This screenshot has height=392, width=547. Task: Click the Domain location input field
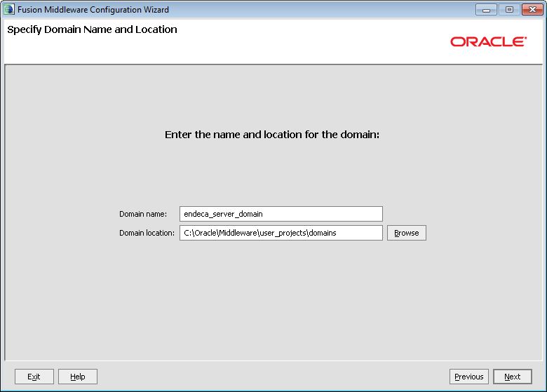281,233
